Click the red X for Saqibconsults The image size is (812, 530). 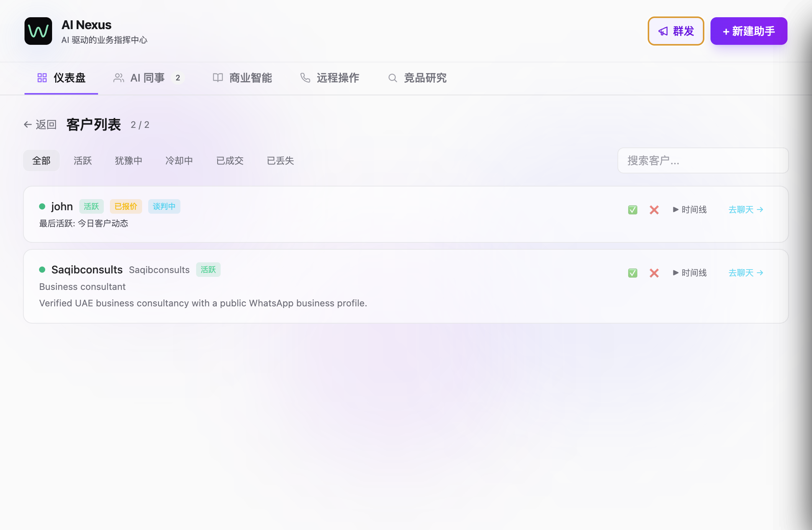click(654, 273)
